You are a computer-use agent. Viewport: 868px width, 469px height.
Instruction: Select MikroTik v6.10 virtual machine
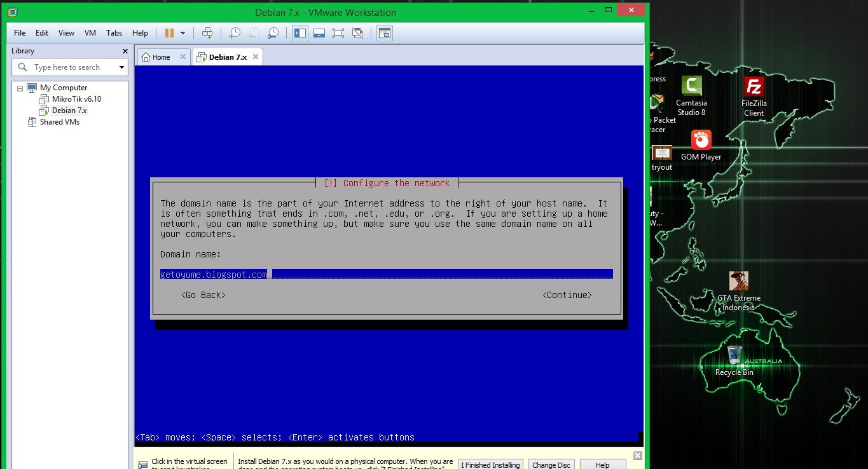(76, 99)
